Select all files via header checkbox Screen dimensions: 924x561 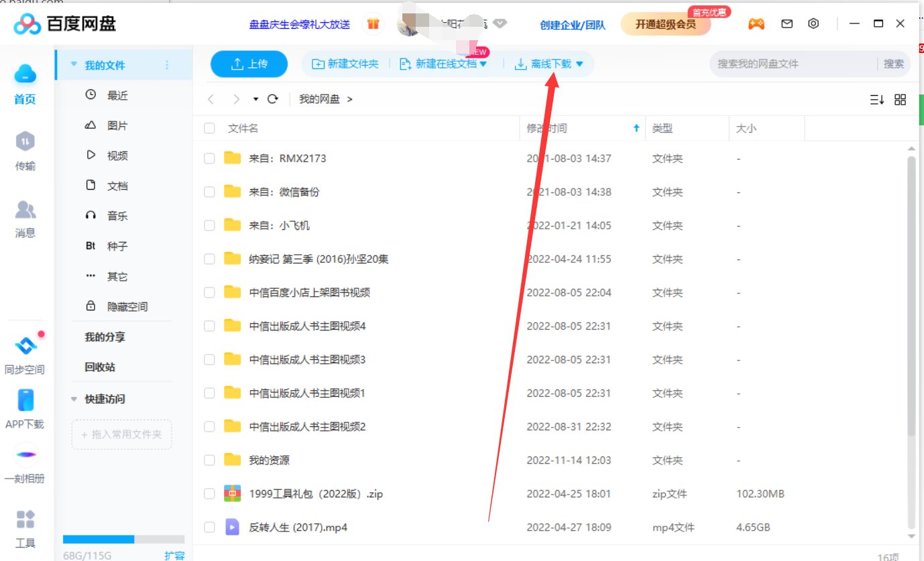[x=209, y=127]
